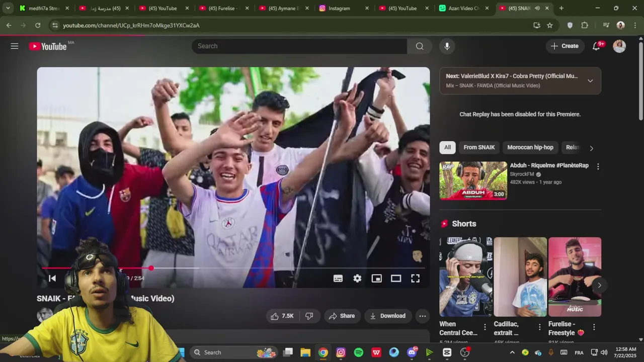Image resolution: width=644 pixels, height=362 pixels.
Task: Mute the playing SNAIK tab audio
Action: tap(537, 8)
